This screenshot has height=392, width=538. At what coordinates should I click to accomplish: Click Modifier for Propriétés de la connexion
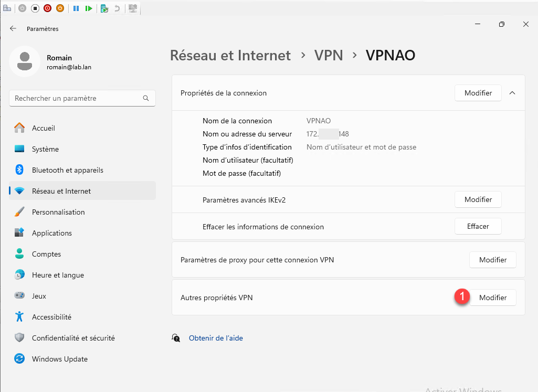point(478,93)
